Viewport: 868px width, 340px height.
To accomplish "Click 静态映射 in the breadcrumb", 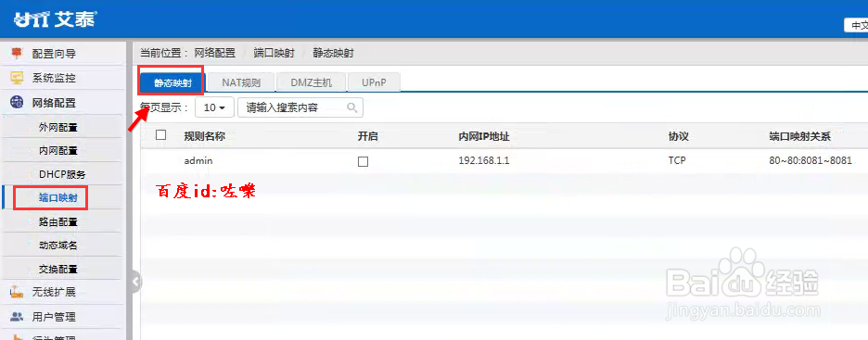I will [333, 54].
